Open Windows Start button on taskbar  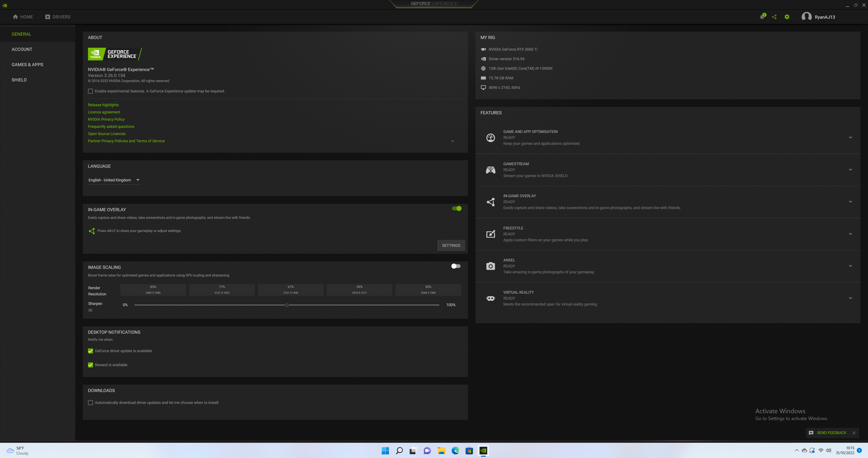tap(385, 451)
